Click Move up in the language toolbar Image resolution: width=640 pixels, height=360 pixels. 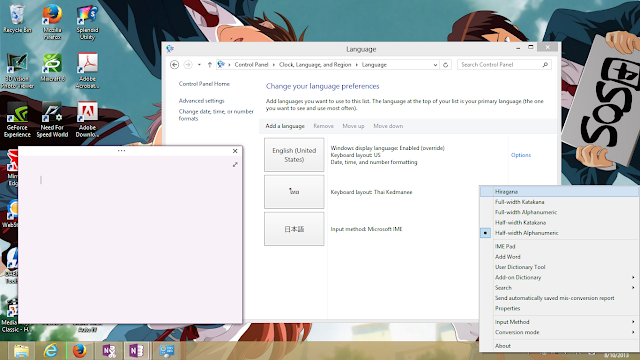pyautogui.click(x=353, y=126)
